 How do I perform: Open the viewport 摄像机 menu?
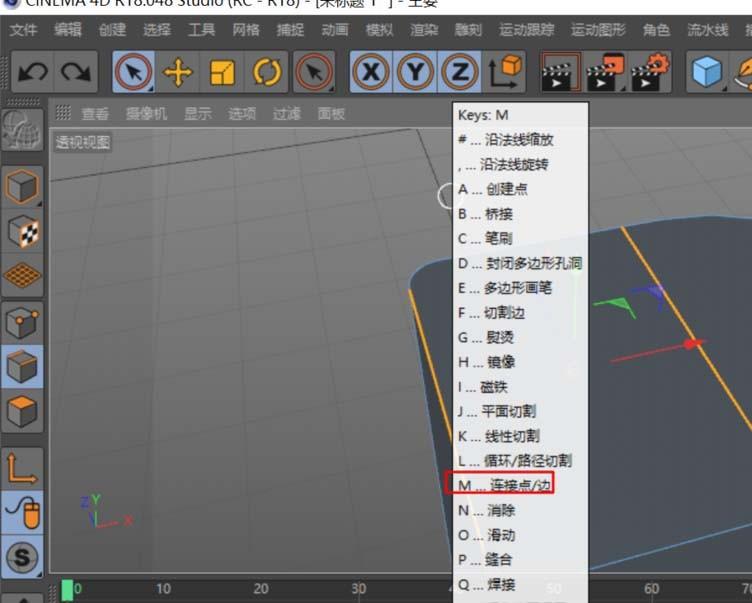tap(147, 114)
